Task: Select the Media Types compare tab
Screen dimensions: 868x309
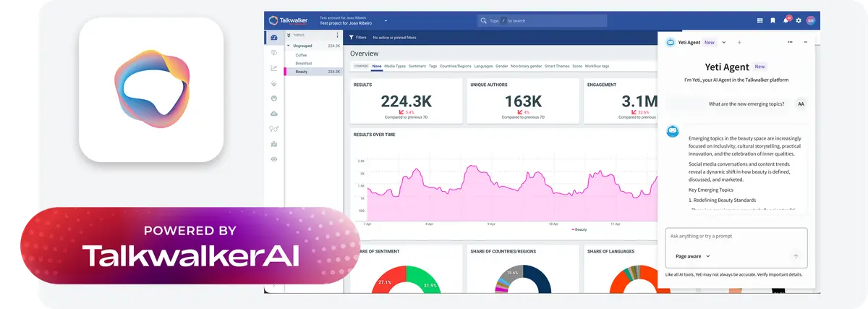Action: (395, 66)
